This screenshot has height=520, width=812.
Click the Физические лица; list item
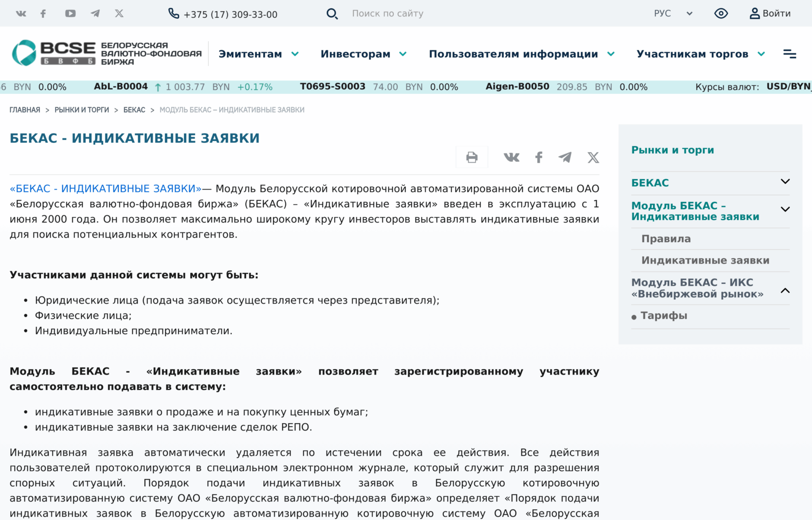[x=83, y=315]
